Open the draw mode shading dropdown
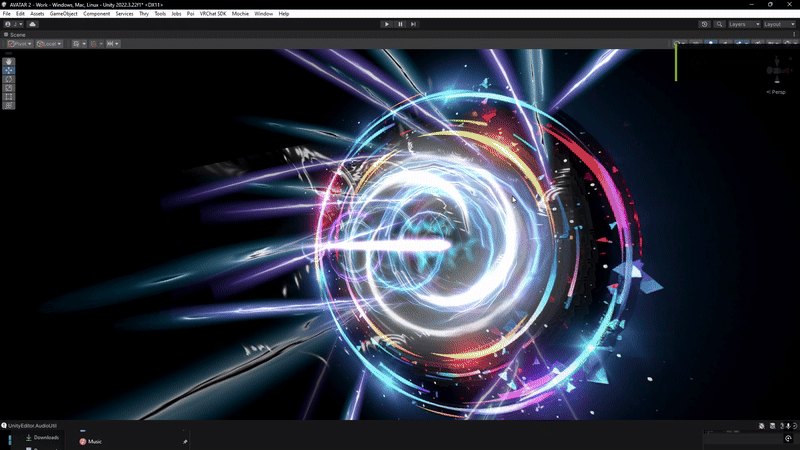Screen dimensions: 800x450 coord(680,44)
